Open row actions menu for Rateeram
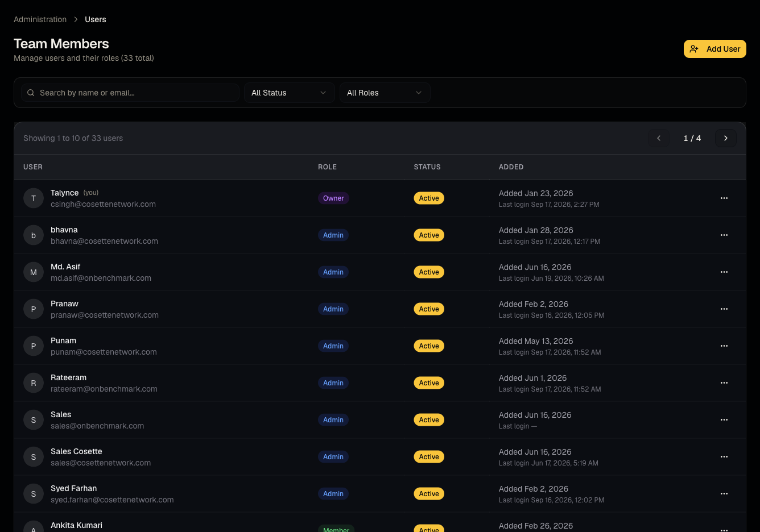Viewport: 760px width, 532px height. click(724, 383)
